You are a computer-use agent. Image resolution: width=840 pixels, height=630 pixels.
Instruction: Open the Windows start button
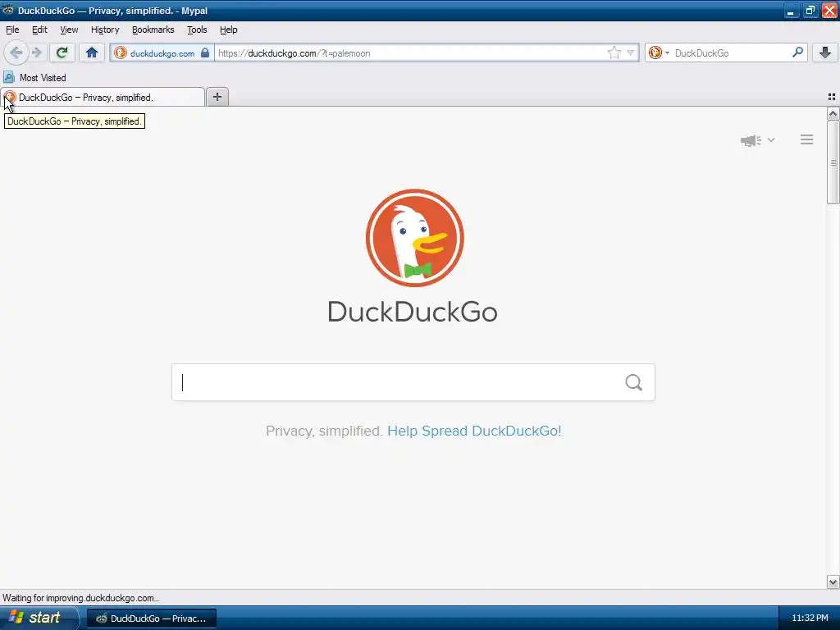pos(39,618)
